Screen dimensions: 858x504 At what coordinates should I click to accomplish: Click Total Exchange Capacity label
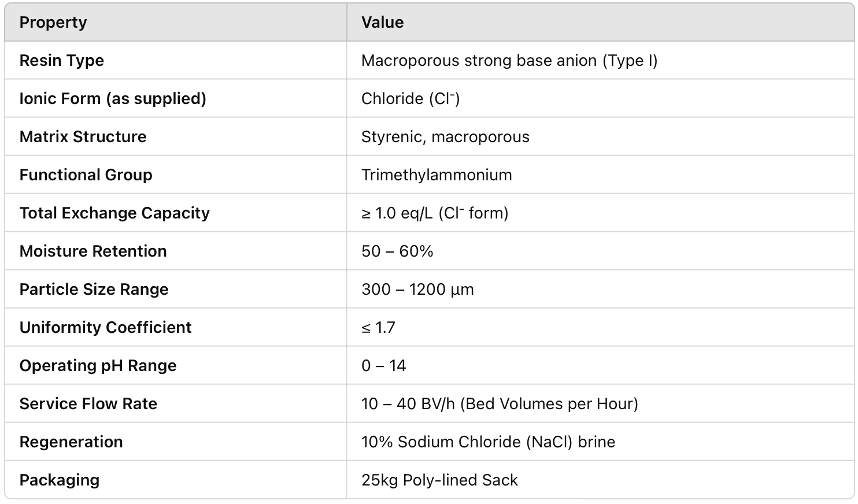click(114, 213)
